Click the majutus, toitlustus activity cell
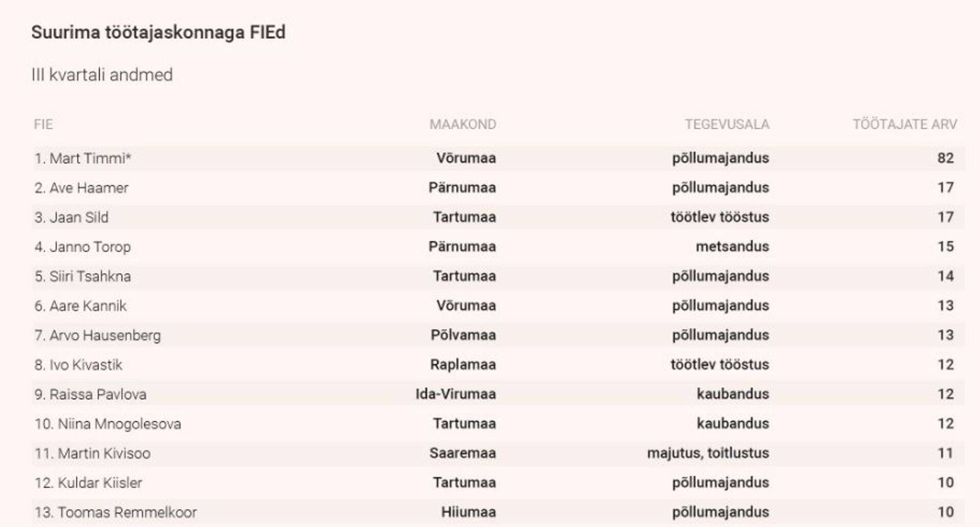Viewport: 980px width, 527px height. click(708, 453)
